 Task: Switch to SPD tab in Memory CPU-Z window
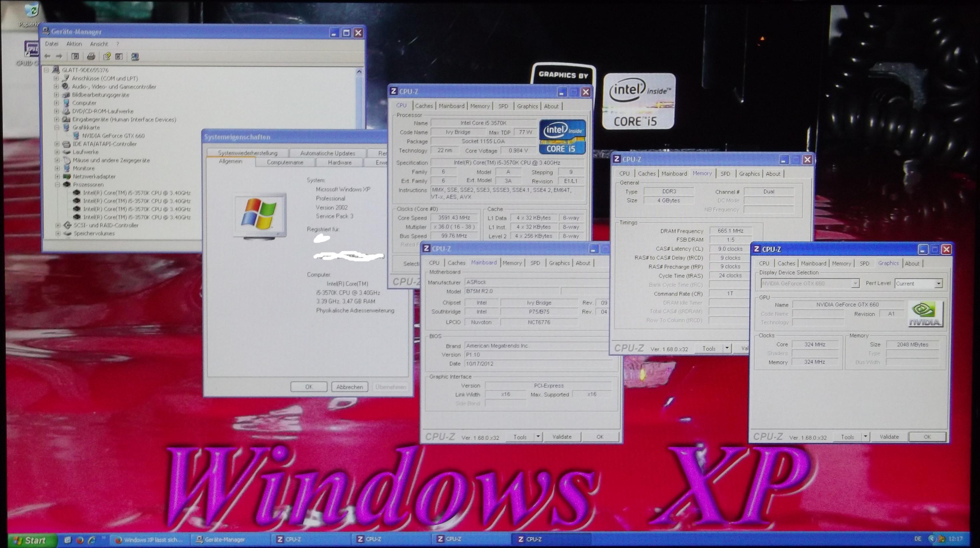pos(725,174)
